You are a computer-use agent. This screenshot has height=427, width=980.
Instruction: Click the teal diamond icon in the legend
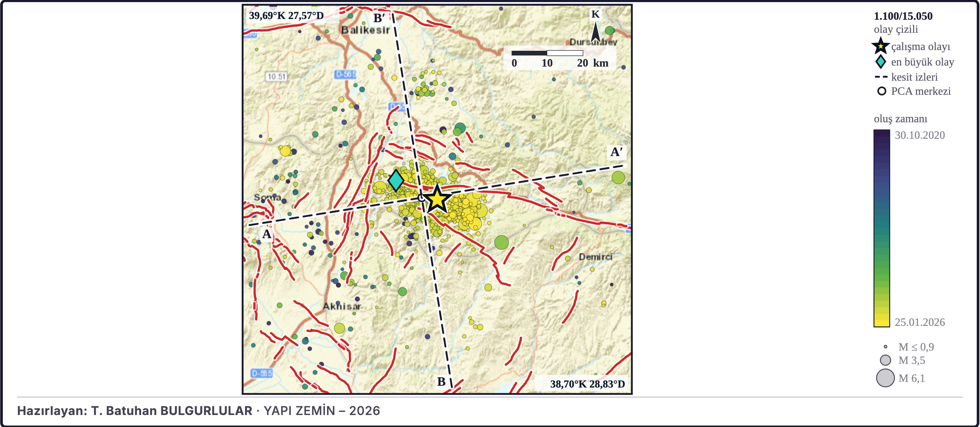881,62
